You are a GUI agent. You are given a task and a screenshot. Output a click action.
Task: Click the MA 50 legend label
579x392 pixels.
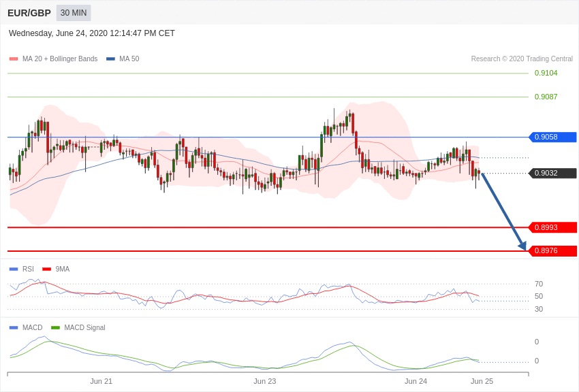[x=129, y=59]
